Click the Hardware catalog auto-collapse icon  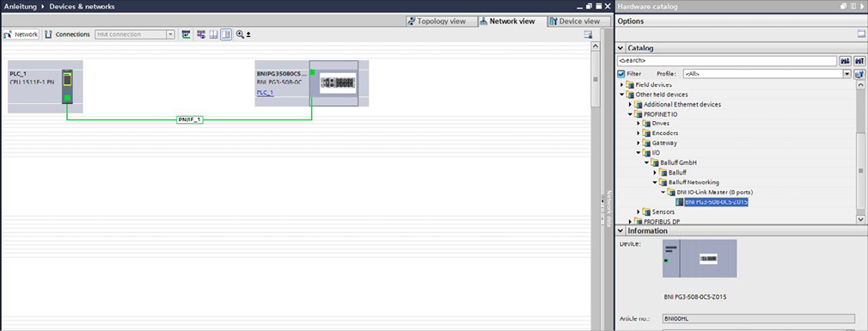[853, 6]
